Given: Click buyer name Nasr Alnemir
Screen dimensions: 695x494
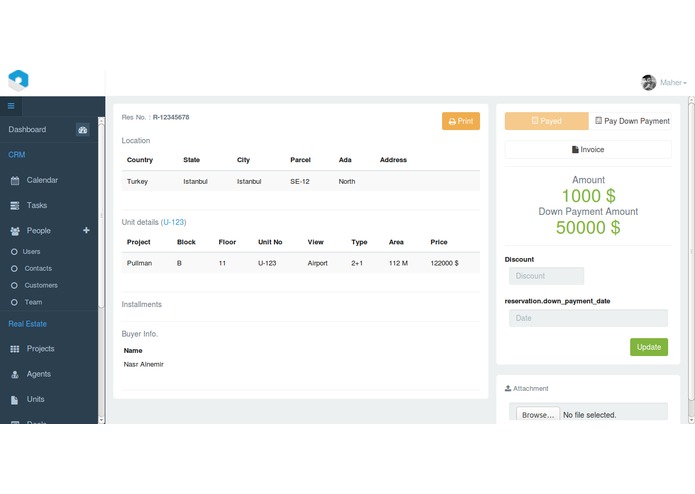Looking at the screenshot, I should click(x=144, y=365).
